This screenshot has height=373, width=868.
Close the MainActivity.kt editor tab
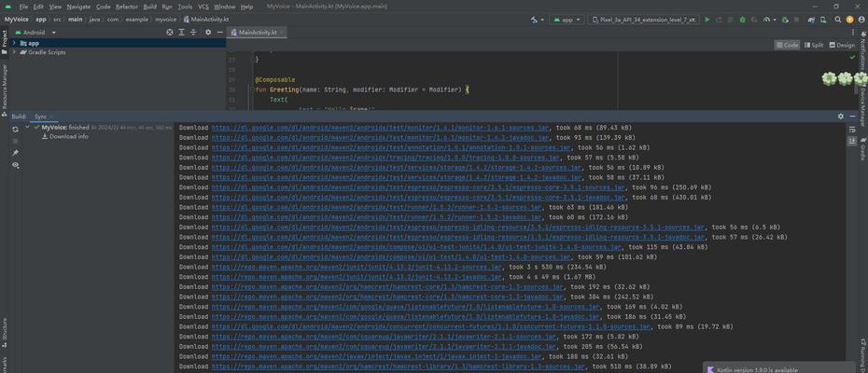pyautogui.click(x=282, y=32)
